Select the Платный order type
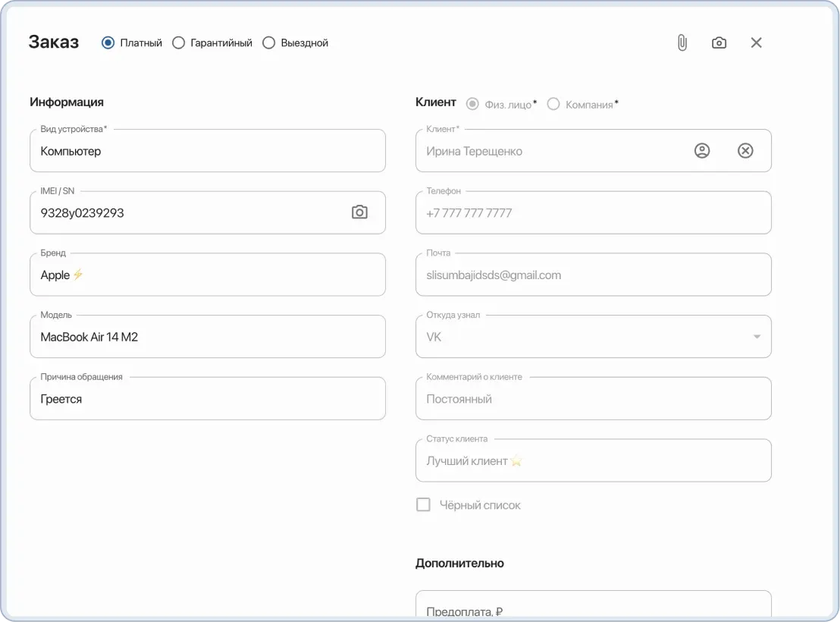840x622 pixels. (x=107, y=42)
